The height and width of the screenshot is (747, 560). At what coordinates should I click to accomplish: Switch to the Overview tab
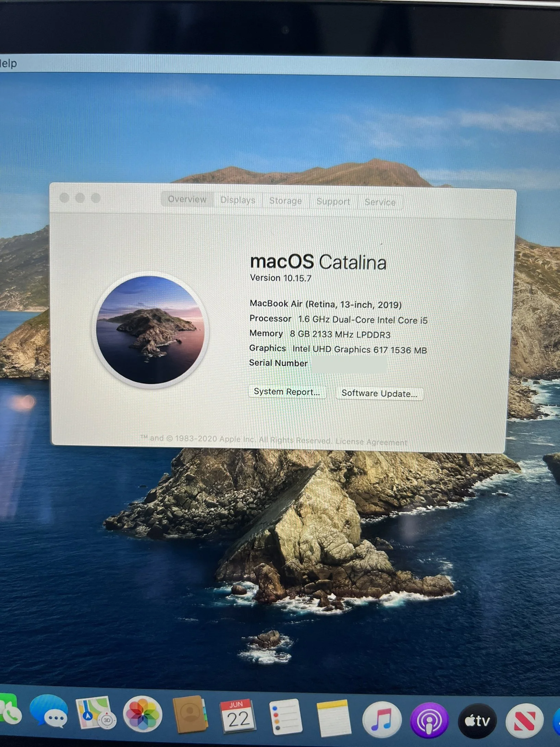tap(187, 199)
